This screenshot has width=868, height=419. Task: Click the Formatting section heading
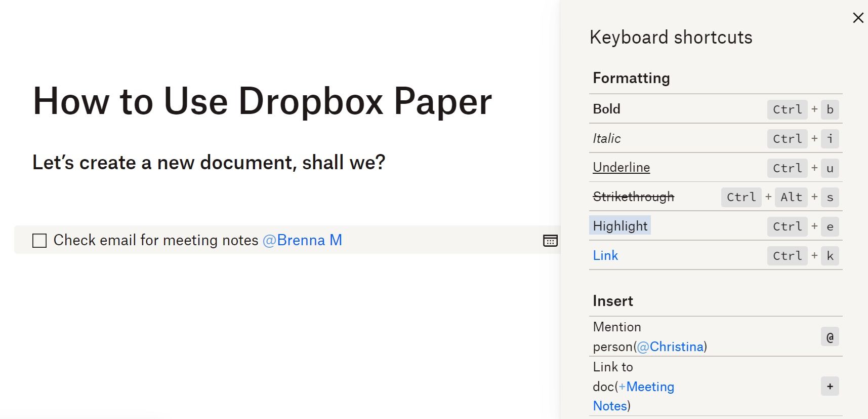coord(631,78)
